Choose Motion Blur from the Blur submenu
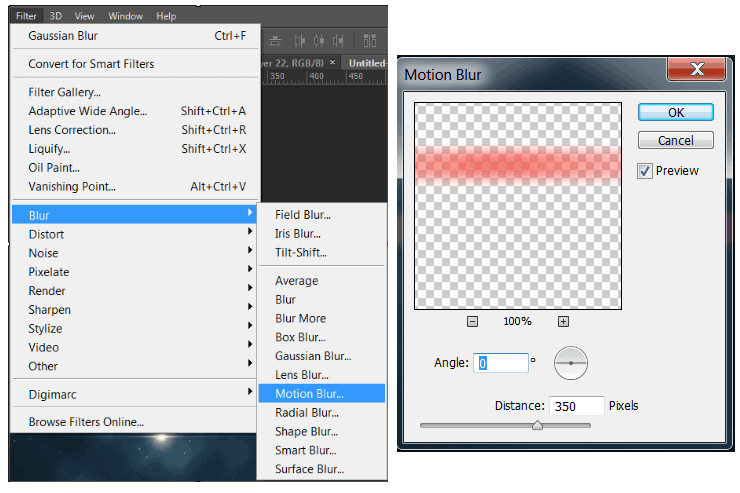The image size is (740, 493). (x=322, y=393)
